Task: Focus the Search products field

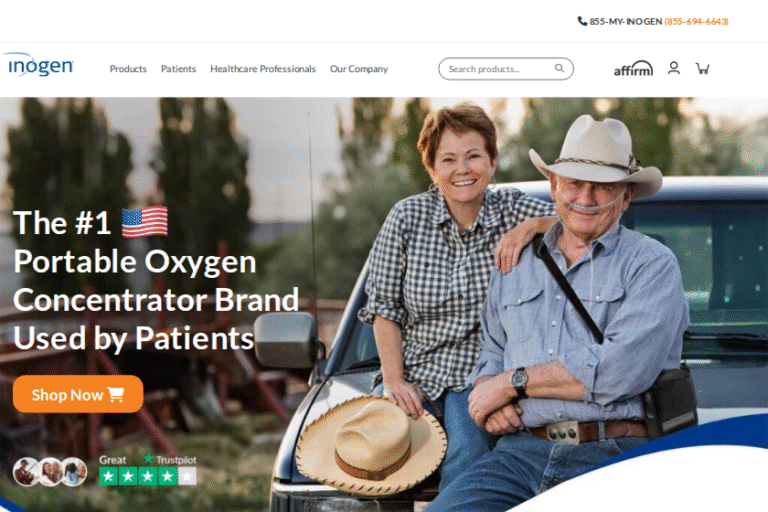Action: [x=506, y=69]
